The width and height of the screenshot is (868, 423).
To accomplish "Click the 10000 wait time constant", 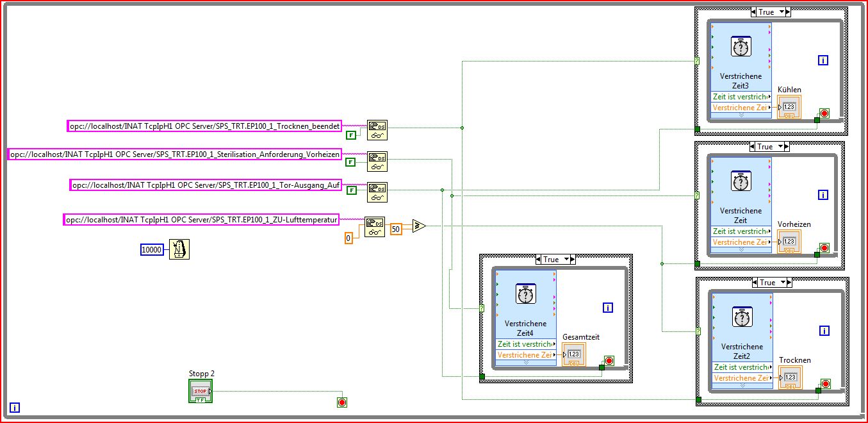I will click(x=152, y=250).
